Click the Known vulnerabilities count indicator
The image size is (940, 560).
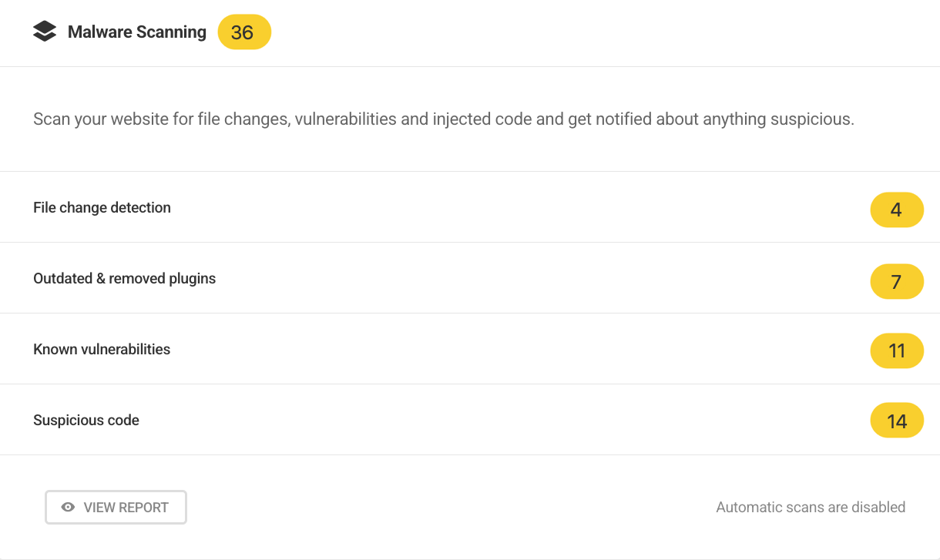tap(897, 350)
